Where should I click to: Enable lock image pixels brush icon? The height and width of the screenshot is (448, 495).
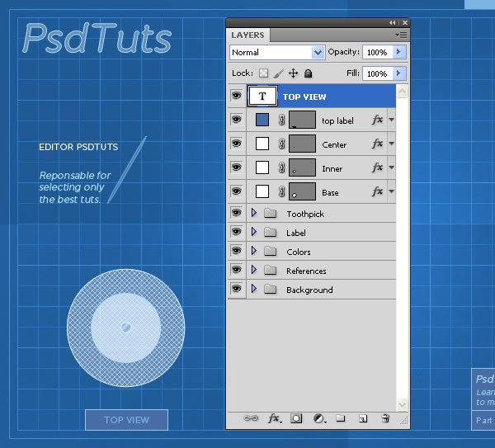coord(279,73)
